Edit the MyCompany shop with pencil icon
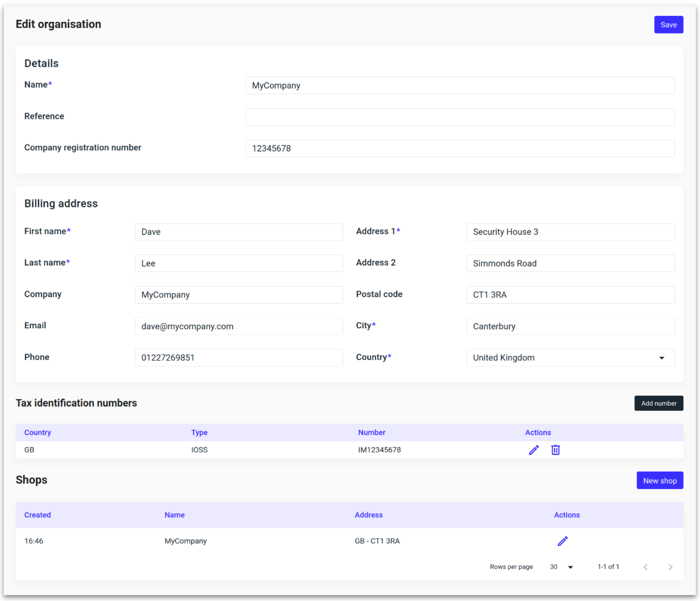Screen dimensions: 700x601 (x=563, y=541)
